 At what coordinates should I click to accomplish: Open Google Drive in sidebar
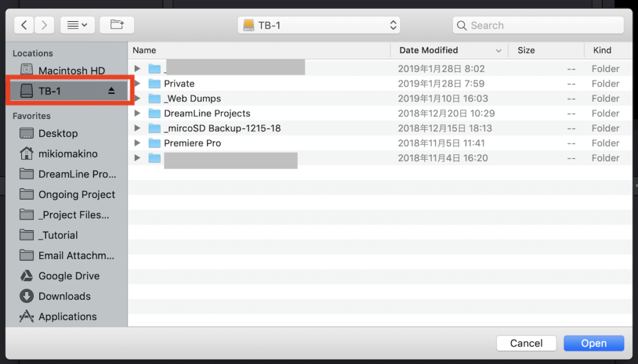point(67,276)
